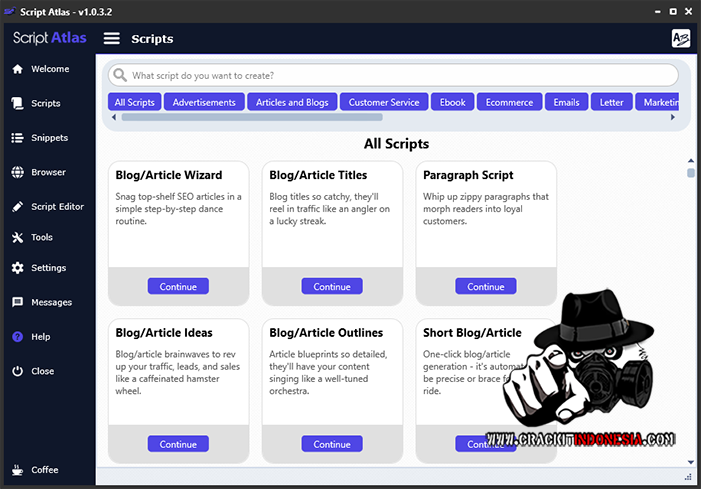Viewport: 701px width, 489px height.
Task: Click the Messages chat bubble icon
Action: pyautogui.click(x=17, y=302)
